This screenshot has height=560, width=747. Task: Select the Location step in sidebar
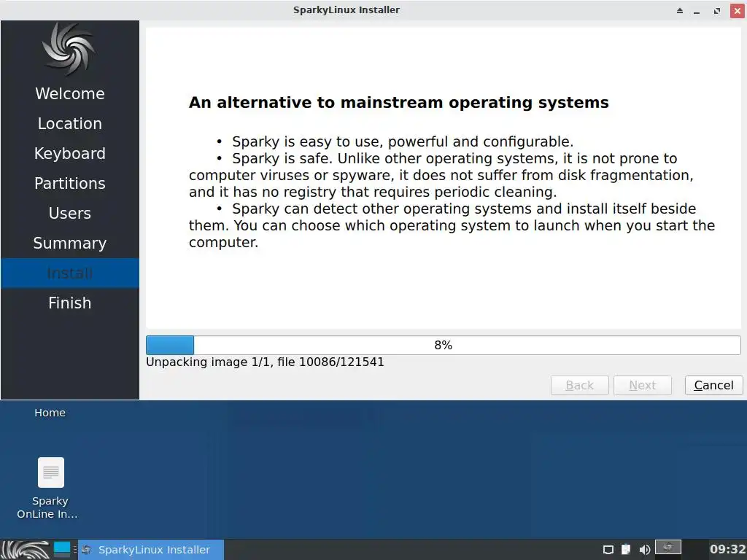pyautogui.click(x=69, y=124)
